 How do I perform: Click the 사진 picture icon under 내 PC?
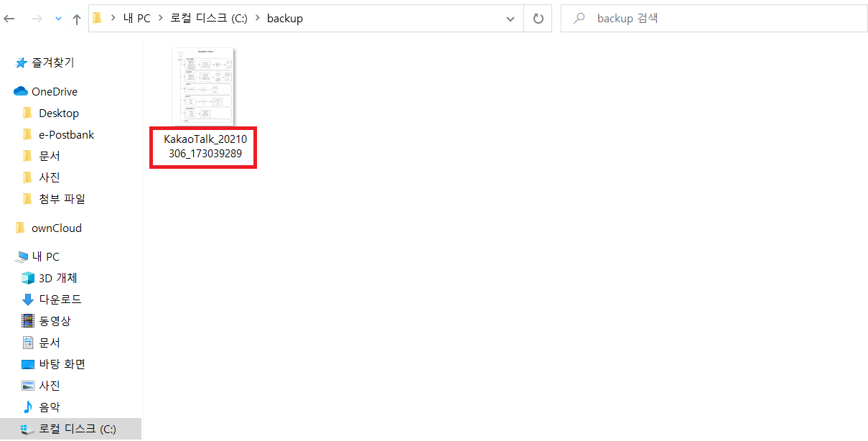(28, 386)
